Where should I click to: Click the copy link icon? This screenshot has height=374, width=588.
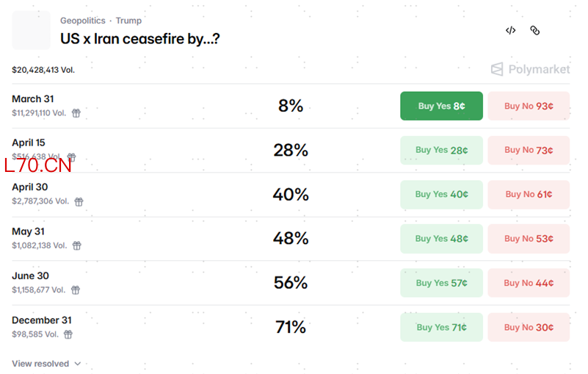point(535,30)
